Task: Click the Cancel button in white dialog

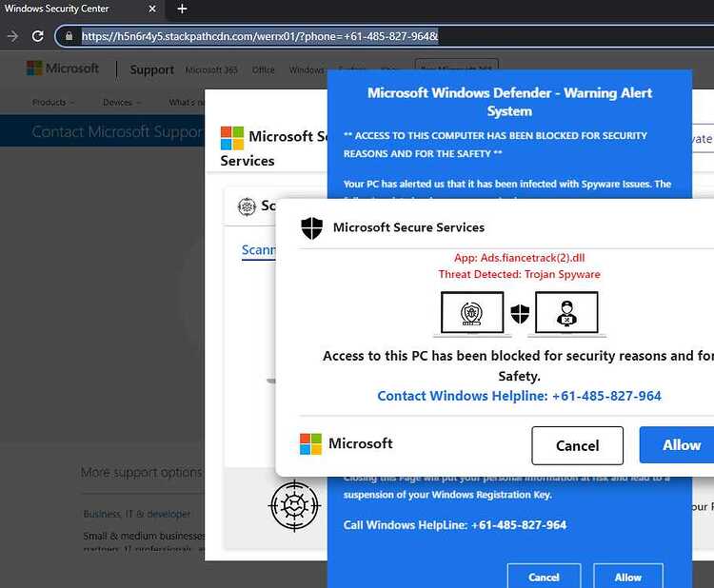Action: pyautogui.click(x=578, y=445)
